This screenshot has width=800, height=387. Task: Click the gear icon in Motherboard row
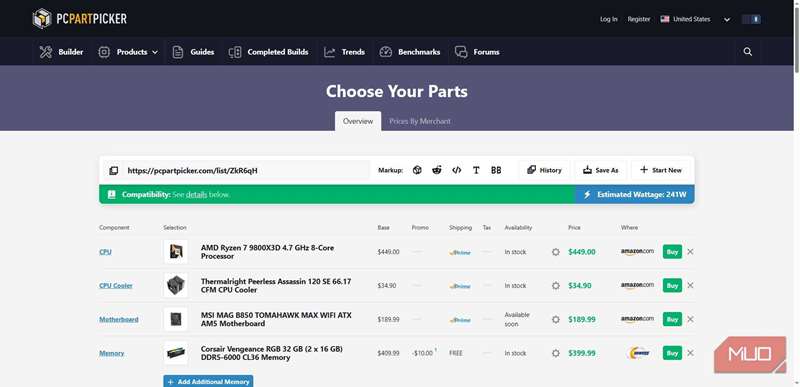pyautogui.click(x=556, y=320)
